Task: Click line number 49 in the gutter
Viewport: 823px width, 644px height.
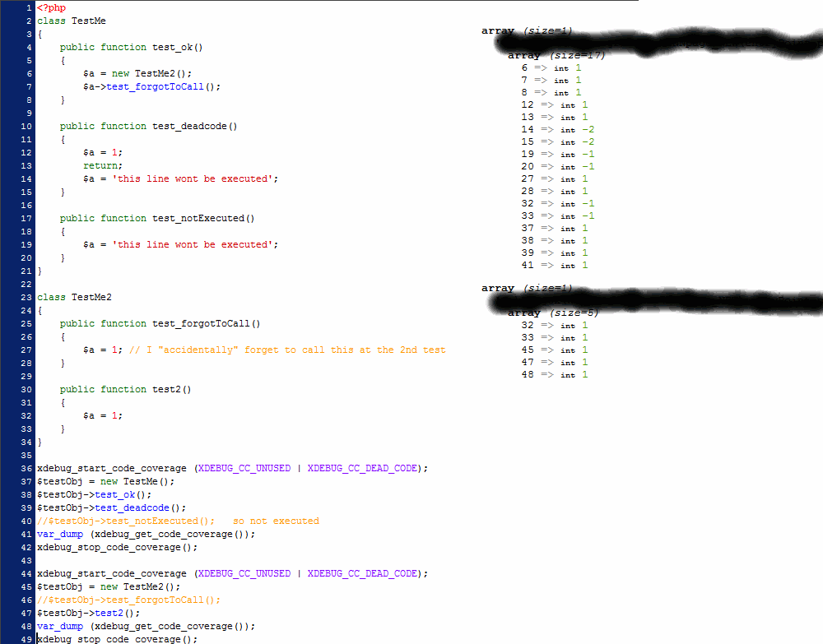Action: 27,639
